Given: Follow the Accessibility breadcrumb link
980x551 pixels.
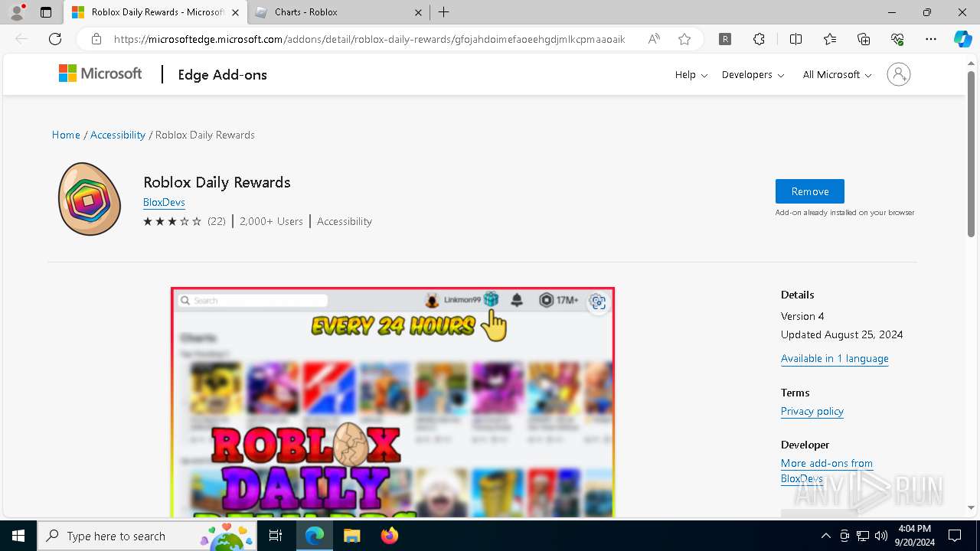Looking at the screenshot, I should pyautogui.click(x=118, y=135).
